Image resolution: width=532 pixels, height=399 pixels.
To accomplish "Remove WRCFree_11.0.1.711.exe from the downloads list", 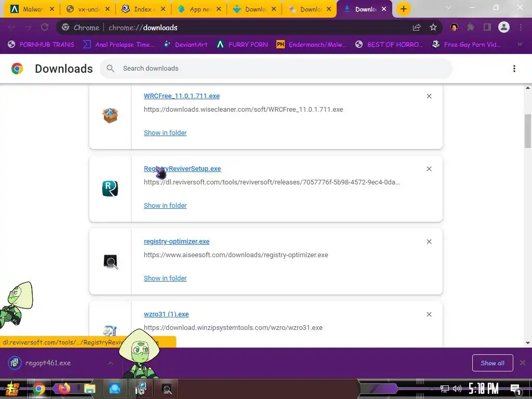I will 429,96.
